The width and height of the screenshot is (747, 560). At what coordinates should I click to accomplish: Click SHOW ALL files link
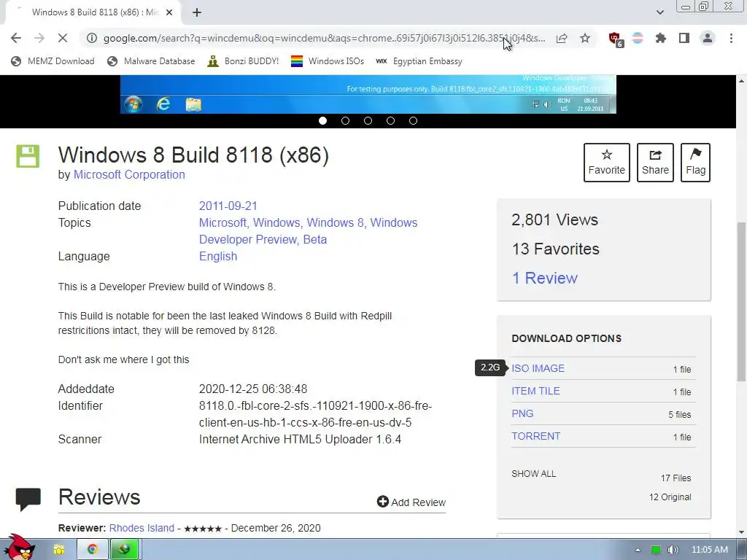[x=533, y=474]
